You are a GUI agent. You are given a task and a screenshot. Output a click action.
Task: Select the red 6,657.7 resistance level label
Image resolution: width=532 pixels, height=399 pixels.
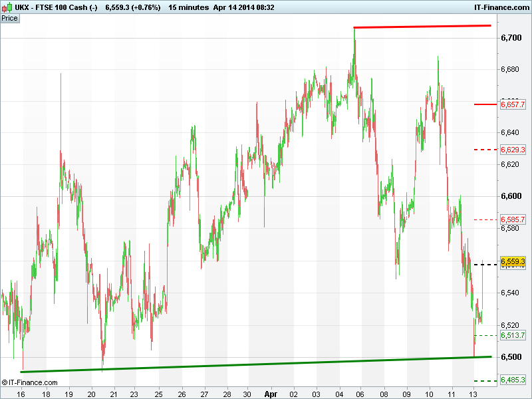click(x=513, y=105)
